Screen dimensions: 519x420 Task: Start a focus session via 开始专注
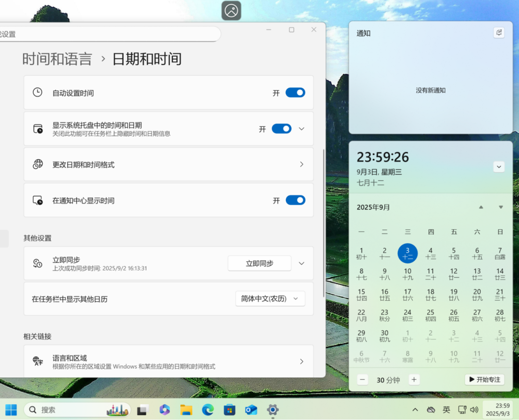tap(484, 379)
